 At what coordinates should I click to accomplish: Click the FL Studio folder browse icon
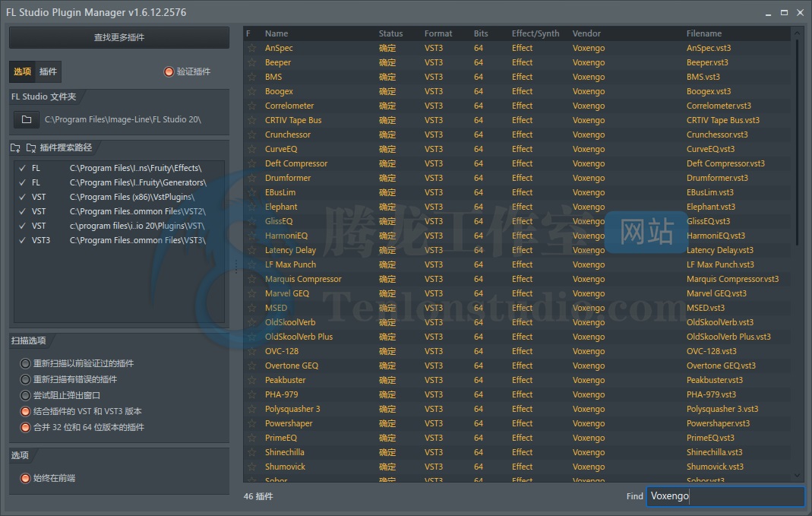pyautogui.click(x=27, y=120)
